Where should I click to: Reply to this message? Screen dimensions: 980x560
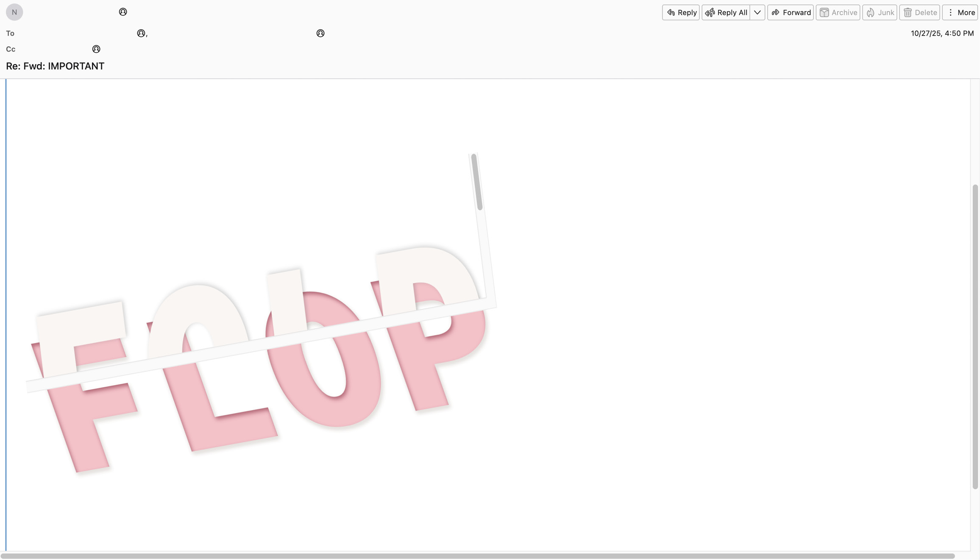(x=681, y=12)
